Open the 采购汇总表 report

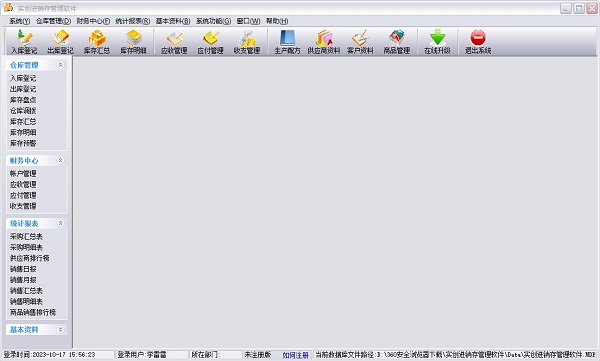click(26, 236)
